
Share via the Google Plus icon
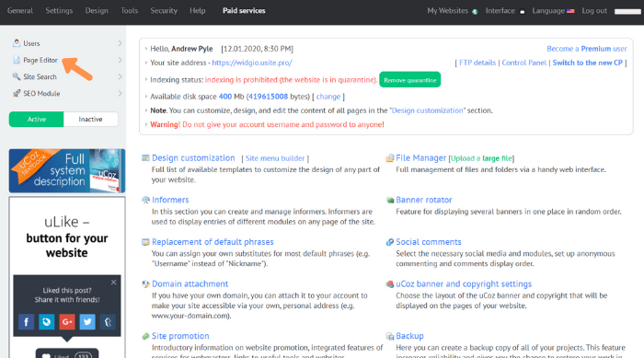pos(67,322)
